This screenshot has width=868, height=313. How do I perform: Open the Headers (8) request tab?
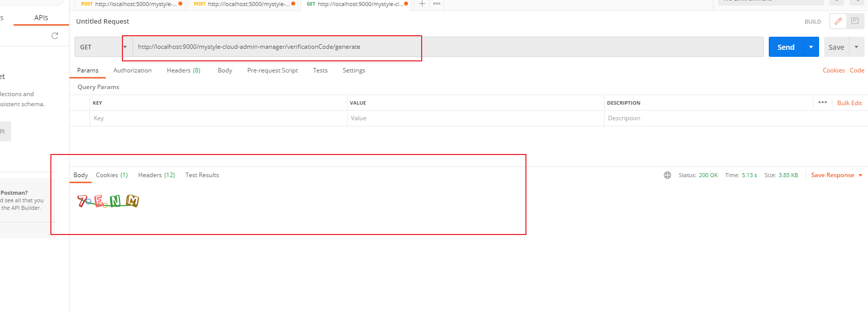[x=183, y=70]
